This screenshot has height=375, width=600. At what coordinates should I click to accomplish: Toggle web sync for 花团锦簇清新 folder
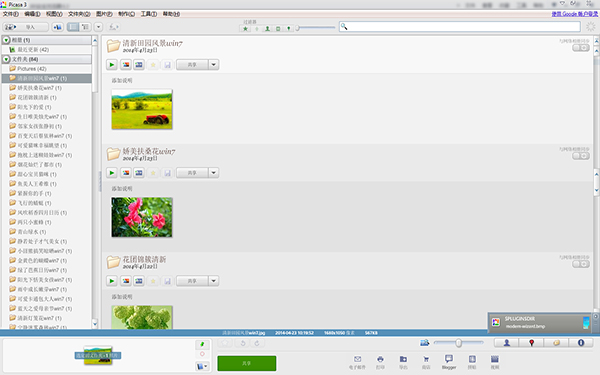581,264
